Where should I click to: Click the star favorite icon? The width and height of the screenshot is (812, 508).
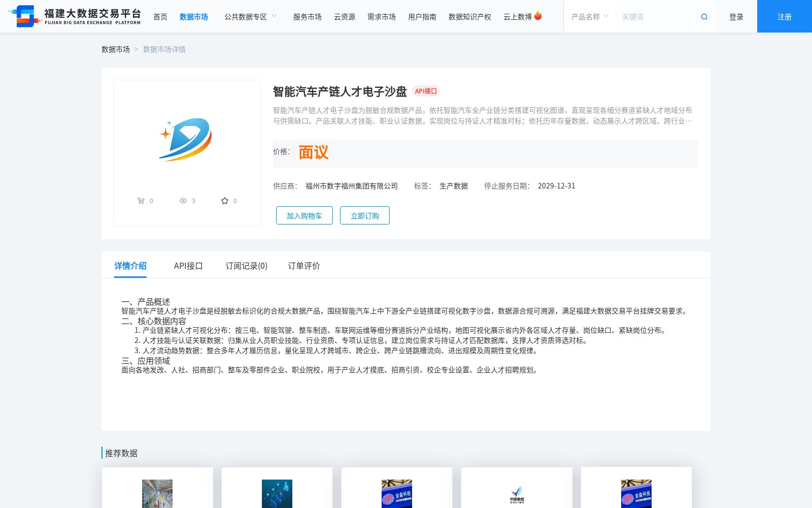point(225,201)
